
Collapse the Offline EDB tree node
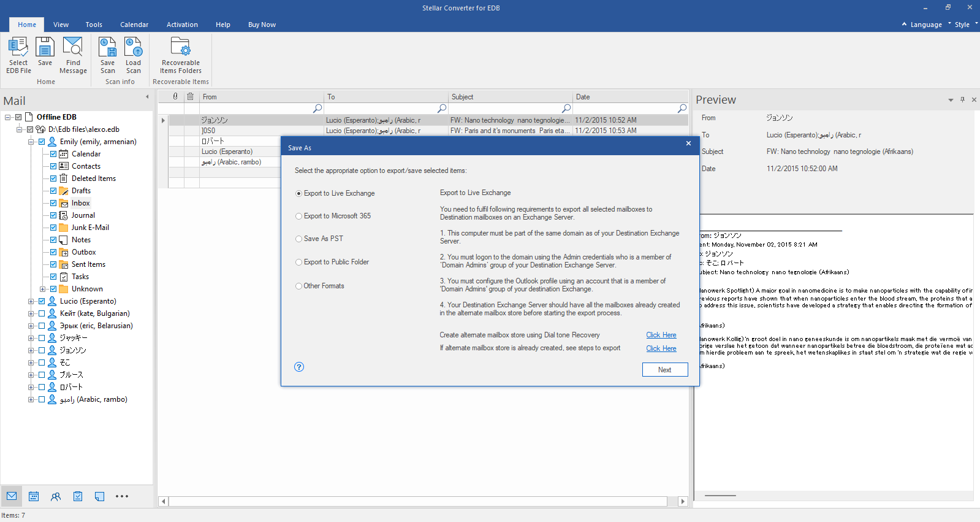(x=7, y=117)
